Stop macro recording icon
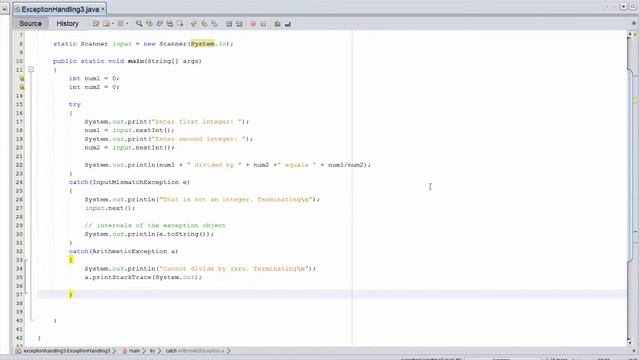This screenshot has width=640, height=360. point(263,24)
